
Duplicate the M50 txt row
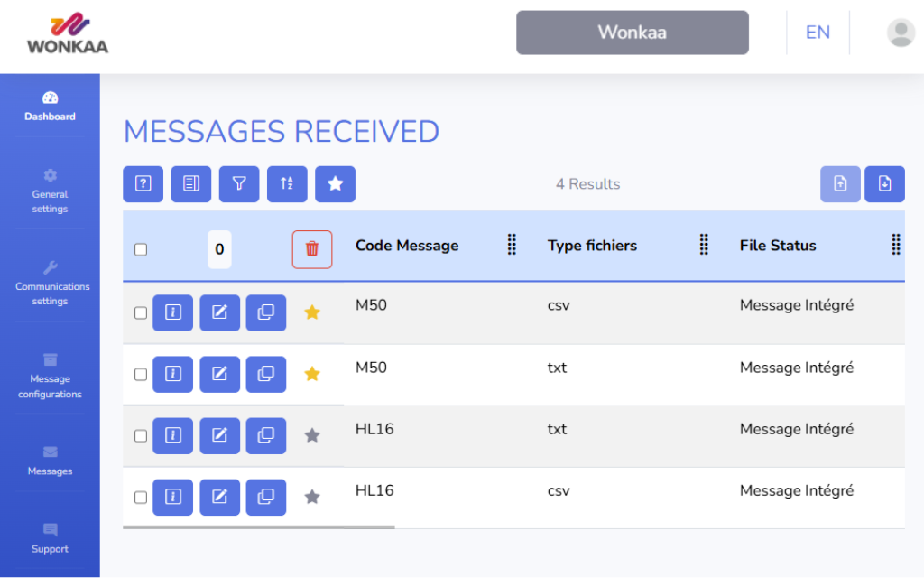tap(266, 374)
